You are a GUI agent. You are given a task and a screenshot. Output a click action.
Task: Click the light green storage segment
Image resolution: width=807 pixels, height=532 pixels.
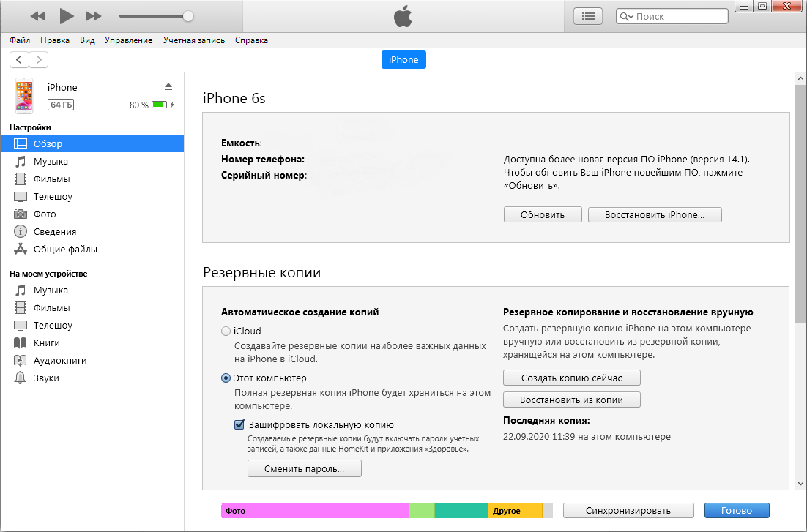click(422, 510)
